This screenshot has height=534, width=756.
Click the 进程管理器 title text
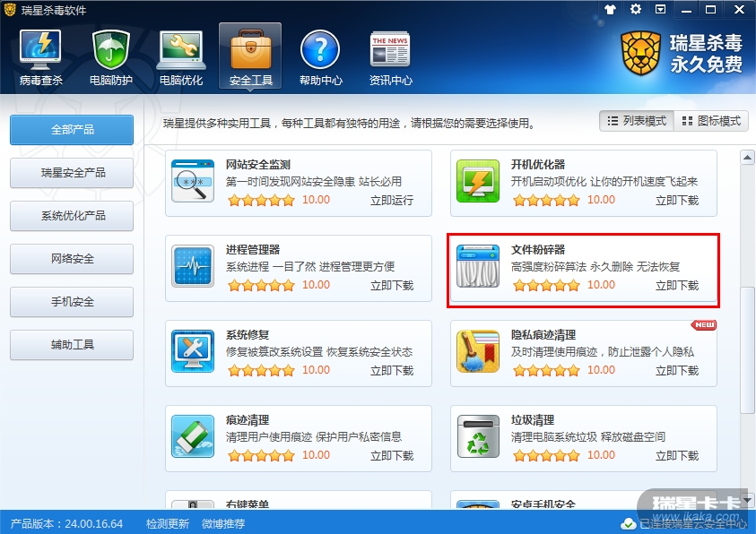[253, 250]
